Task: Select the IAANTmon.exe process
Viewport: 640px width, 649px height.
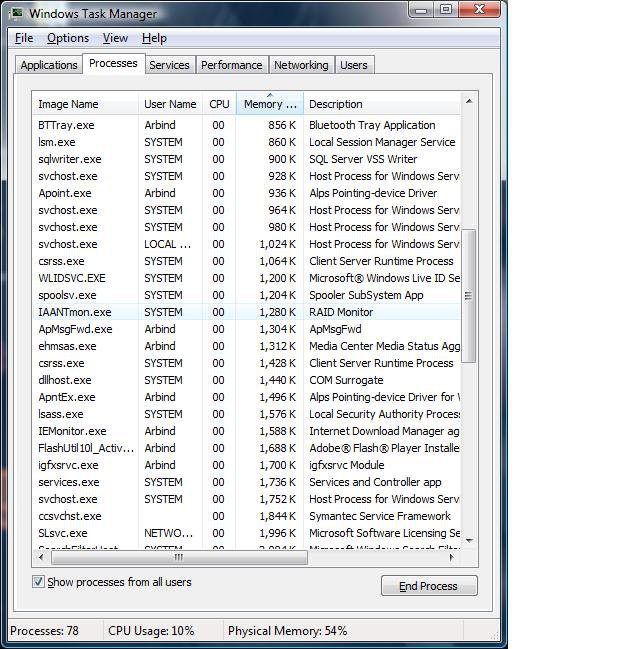Action: 246,312
